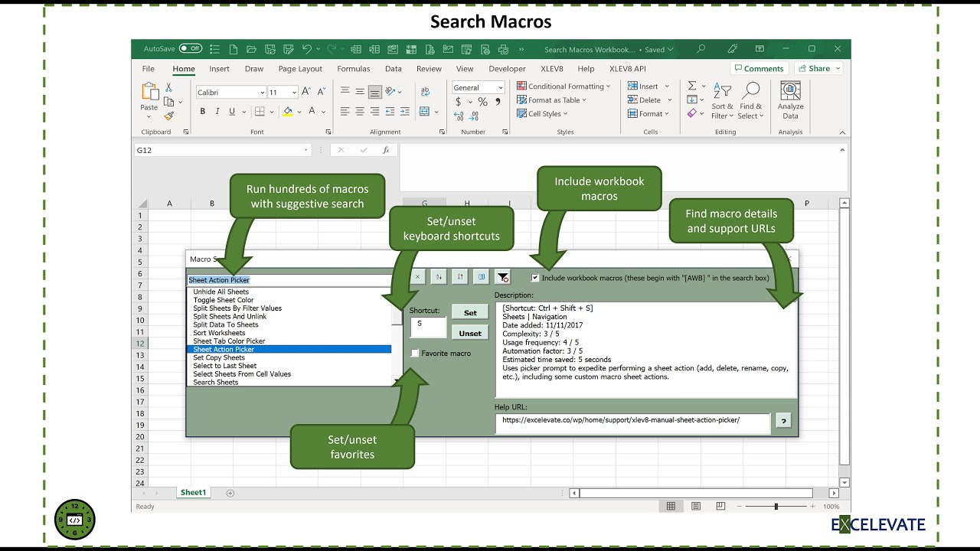The width and height of the screenshot is (980, 551).
Task: Expand Cell Styles menu
Action: click(542, 114)
